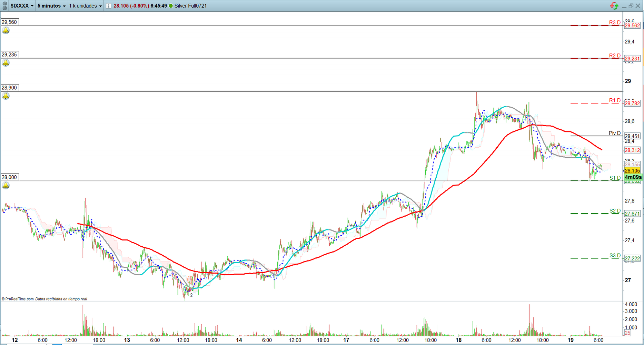Image resolution: width=644 pixels, height=345 pixels.
Task: Click the green market status dot
Action: pos(171,6)
